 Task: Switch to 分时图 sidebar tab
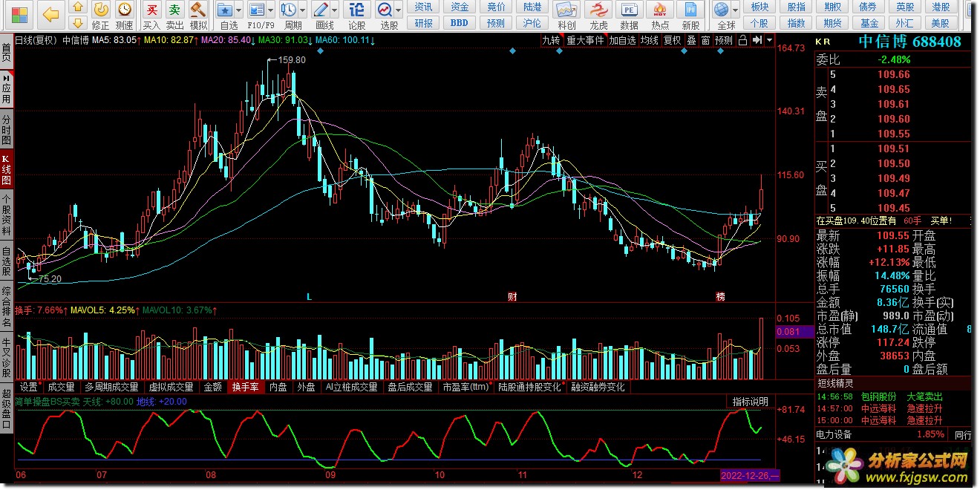click(x=6, y=131)
